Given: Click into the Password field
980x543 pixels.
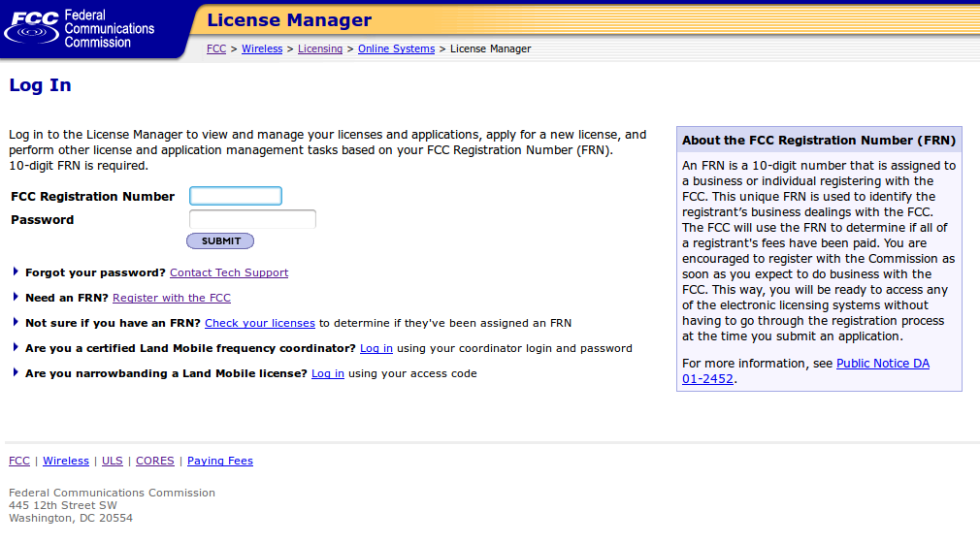Looking at the screenshot, I should (x=252, y=219).
